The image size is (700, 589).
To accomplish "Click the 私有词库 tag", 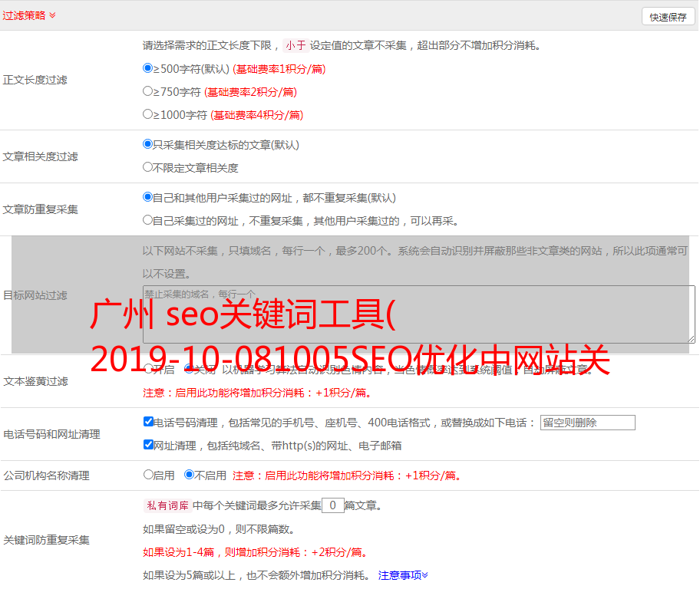I will 167,505.
